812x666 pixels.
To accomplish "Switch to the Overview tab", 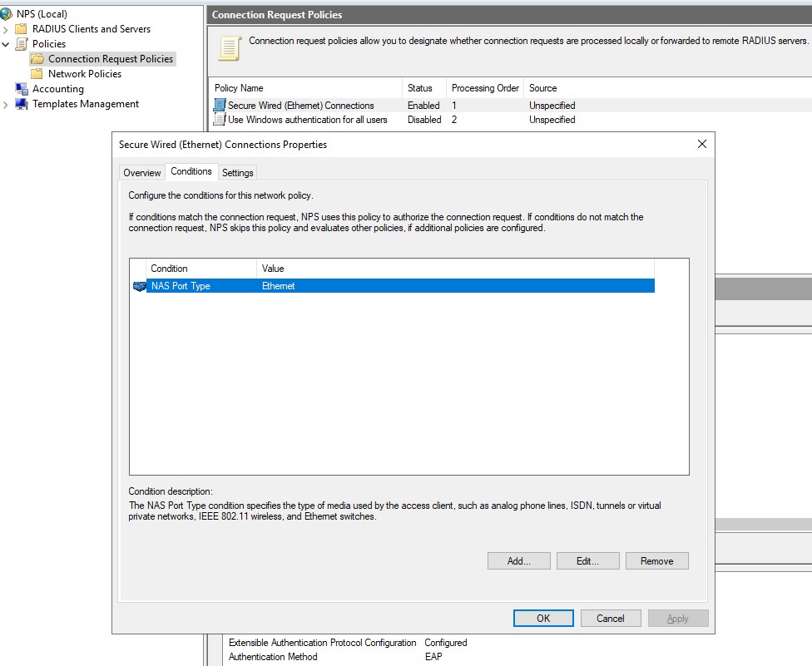I will pyautogui.click(x=141, y=173).
